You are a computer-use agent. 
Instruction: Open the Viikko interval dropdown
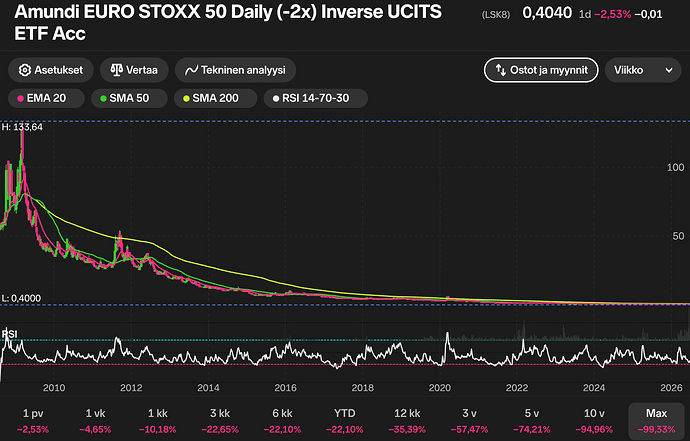pos(643,70)
